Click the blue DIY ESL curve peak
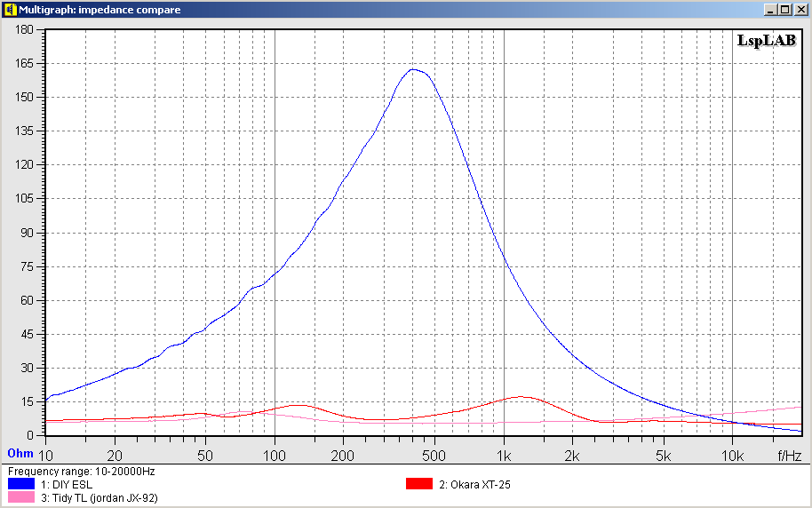The image size is (812, 508). (x=413, y=69)
